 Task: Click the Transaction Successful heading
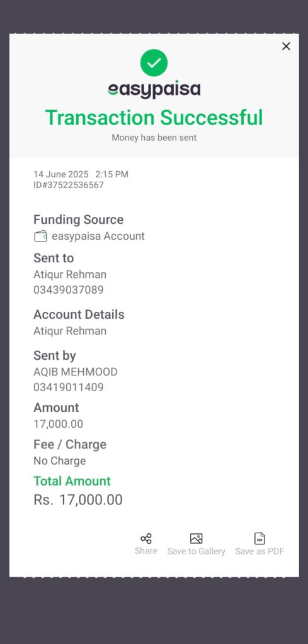[x=154, y=118]
